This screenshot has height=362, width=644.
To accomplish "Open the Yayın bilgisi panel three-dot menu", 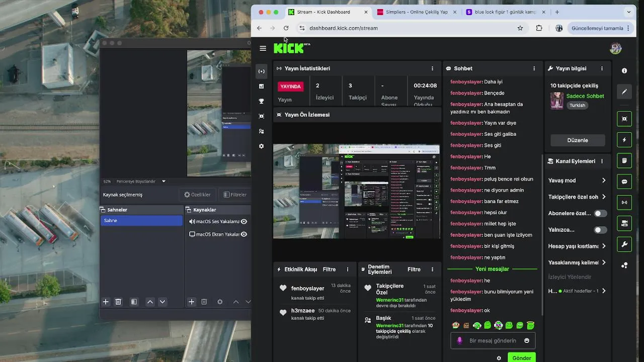I will click(x=602, y=68).
